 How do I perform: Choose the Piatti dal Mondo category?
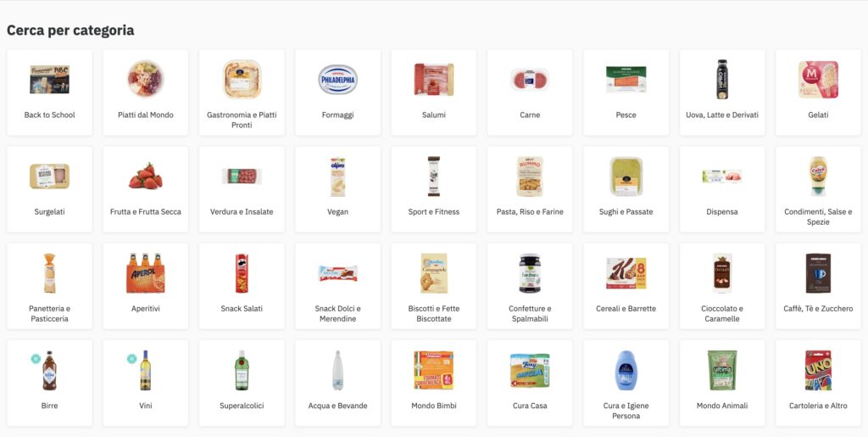(146, 92)
